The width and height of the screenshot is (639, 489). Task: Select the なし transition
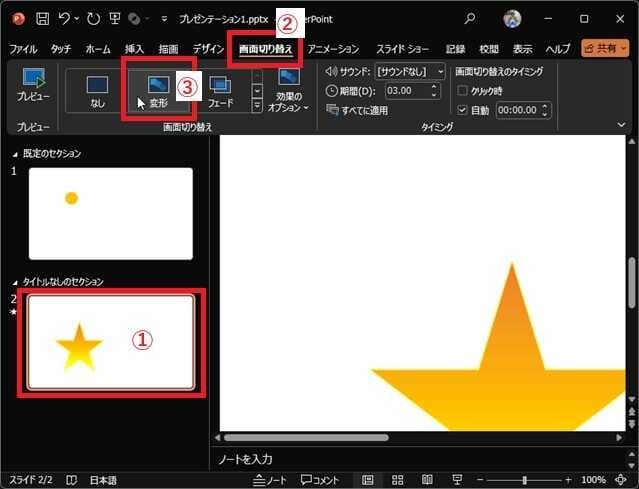coord(97,91)
